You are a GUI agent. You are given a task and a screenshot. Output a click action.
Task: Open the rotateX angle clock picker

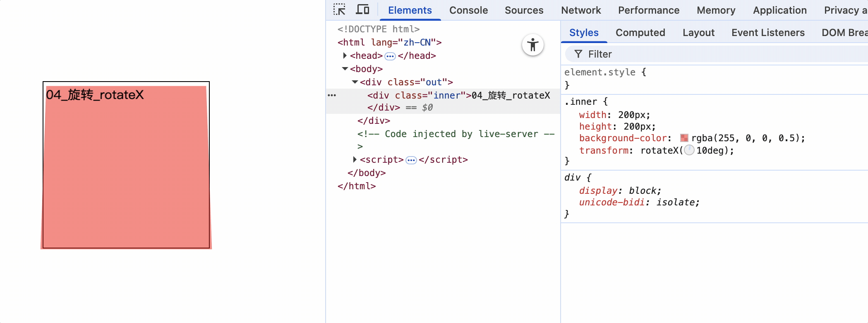(x=689, y=150)
